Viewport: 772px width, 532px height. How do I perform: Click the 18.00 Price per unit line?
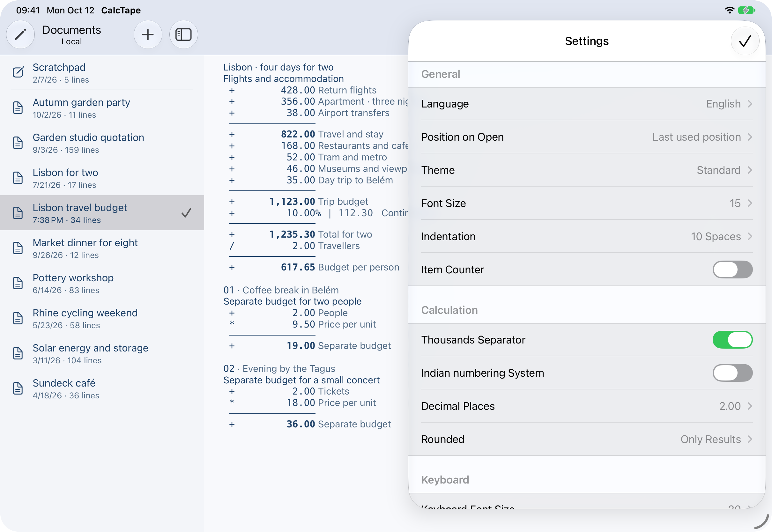pos(302,403)
